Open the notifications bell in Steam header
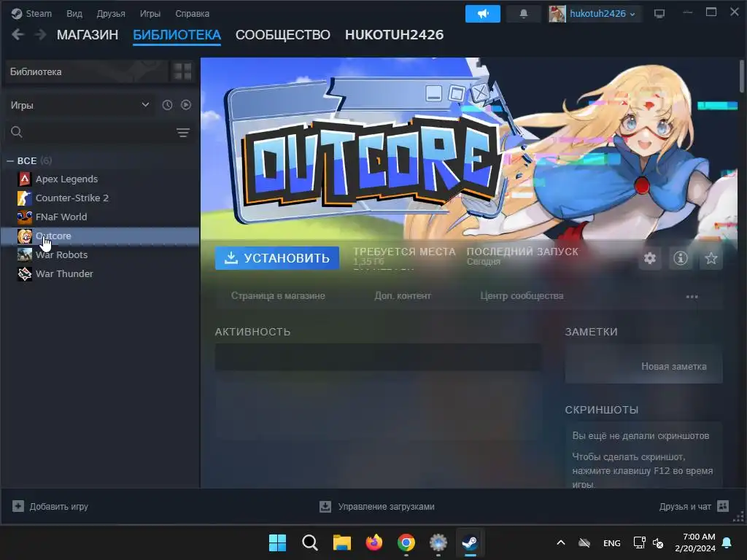Viewport: 747px width, 560px height. click(x=523, y=13)
